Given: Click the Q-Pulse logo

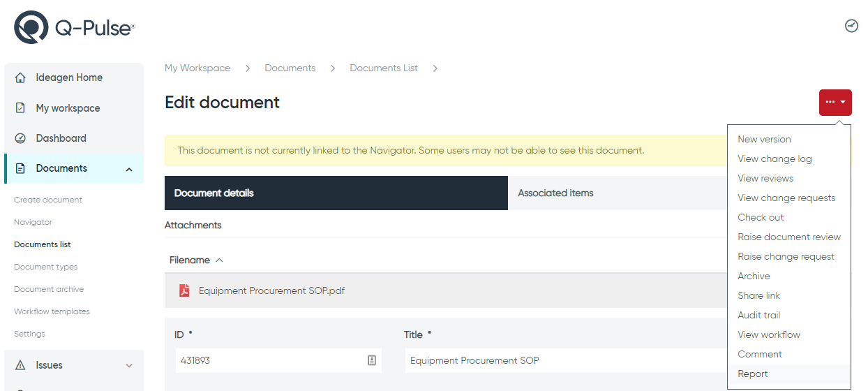Looking at the screenshot, I should click(74, 28).
